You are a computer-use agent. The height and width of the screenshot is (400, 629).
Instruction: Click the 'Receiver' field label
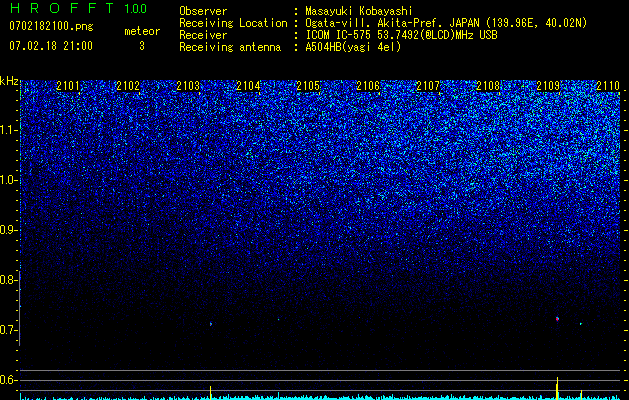203,35
